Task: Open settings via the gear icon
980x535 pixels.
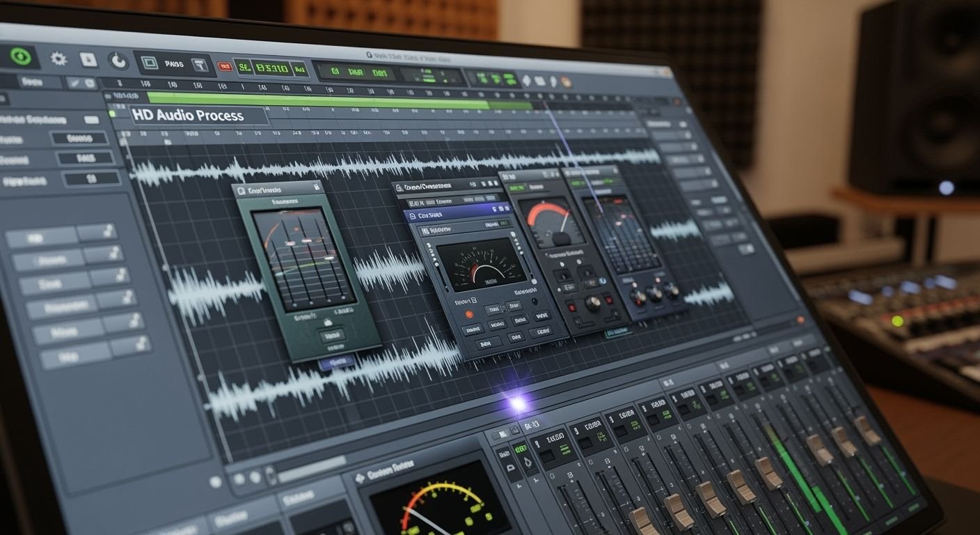Action: tap(58, 59)
